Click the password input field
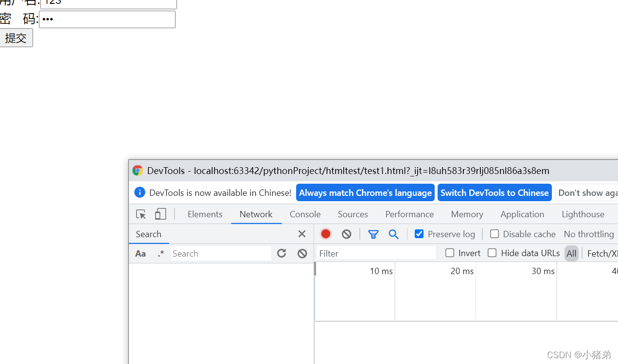The width and height of the screenshot is (618, 364). 107,19
